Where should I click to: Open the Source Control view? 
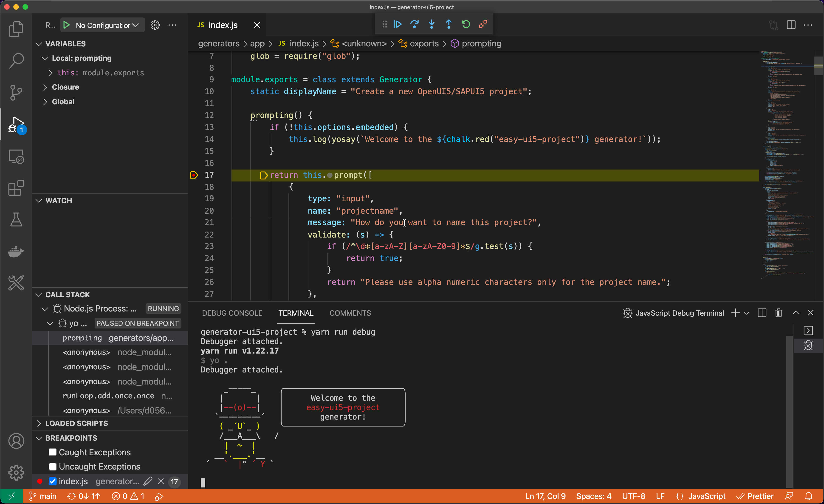(x=16, y=92)
